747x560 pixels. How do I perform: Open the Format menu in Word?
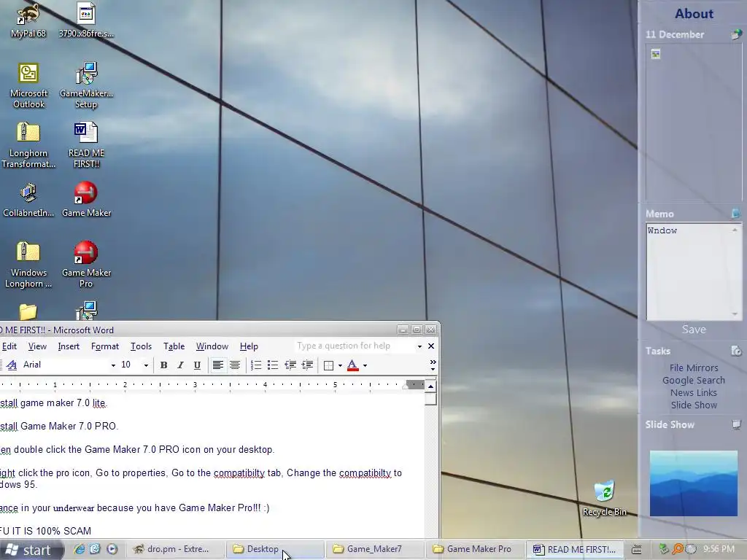click(105, 346)
